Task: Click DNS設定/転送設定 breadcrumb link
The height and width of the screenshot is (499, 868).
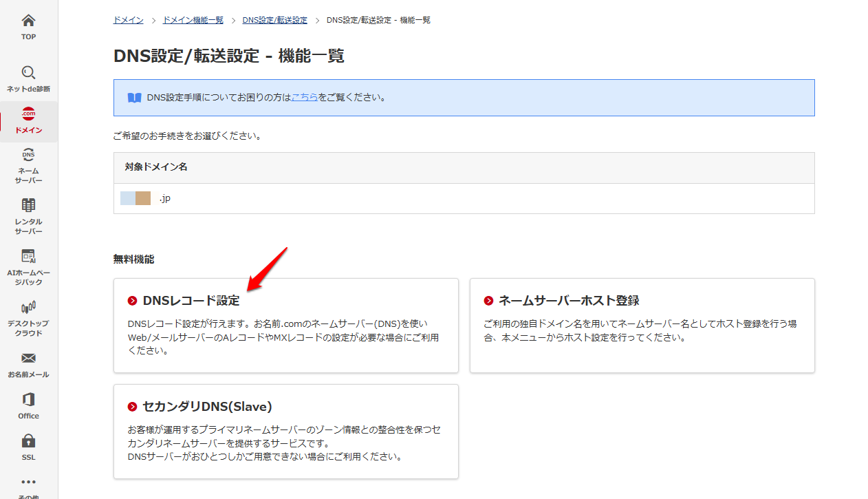Action: click(274, 20)
